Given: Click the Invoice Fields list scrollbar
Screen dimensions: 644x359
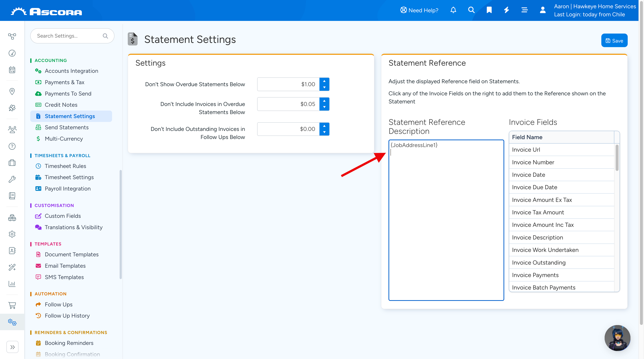Looking at the screenshot, I should tap(617, 158).
